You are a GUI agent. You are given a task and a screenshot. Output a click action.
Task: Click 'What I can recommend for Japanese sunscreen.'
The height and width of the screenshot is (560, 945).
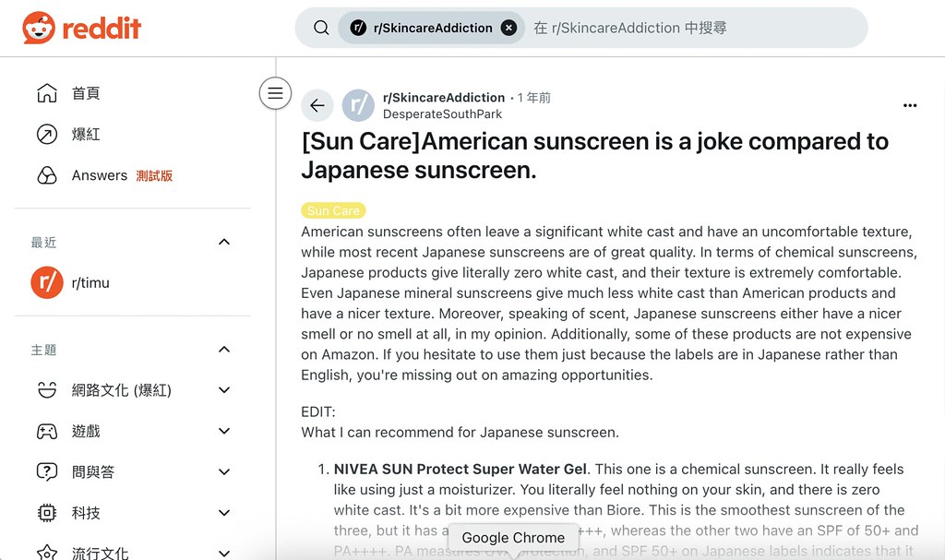click(x=460, y=432)
